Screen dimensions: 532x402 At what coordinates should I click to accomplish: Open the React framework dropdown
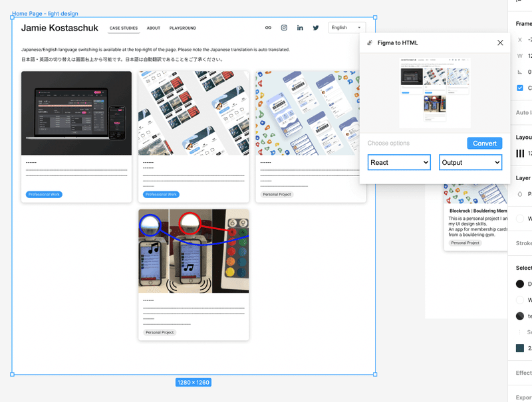click(x=400, y=162)
